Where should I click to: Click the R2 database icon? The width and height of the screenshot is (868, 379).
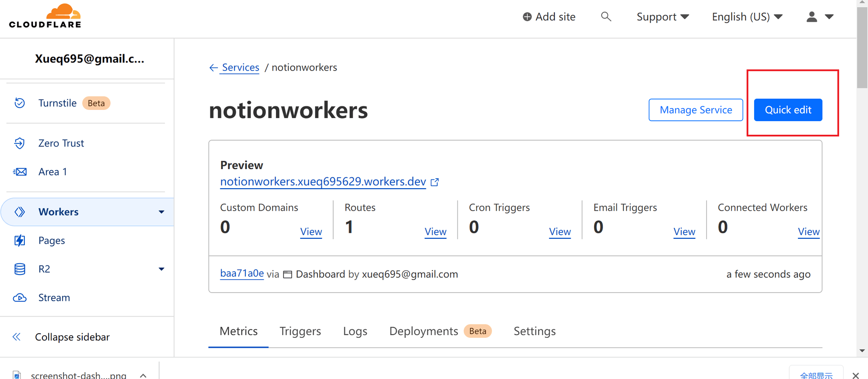click(19, 269)
